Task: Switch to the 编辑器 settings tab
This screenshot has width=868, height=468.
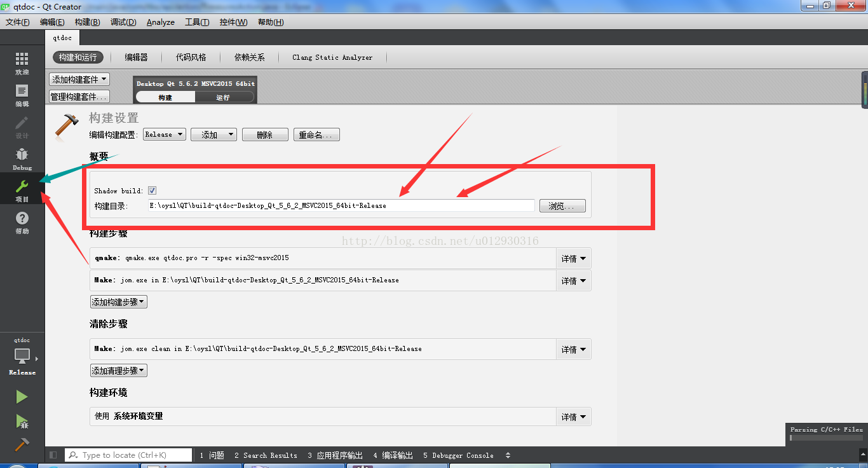Action: click(137, 57)
